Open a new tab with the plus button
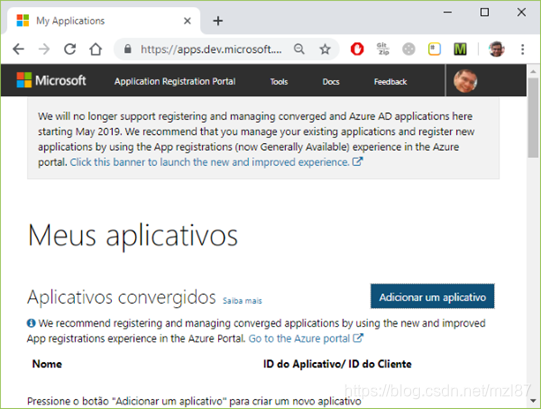541x409 pixels. point(218,21)
